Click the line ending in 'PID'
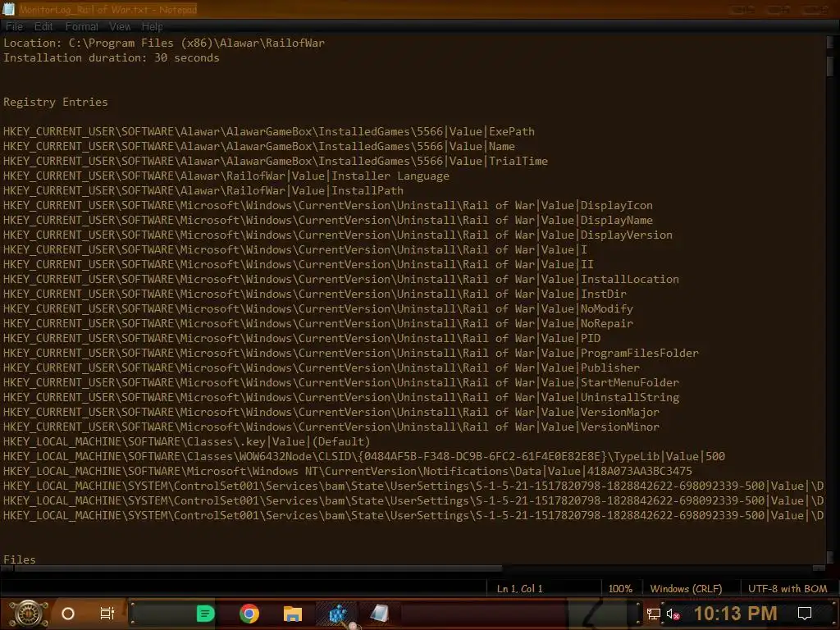The width and height of the screenshot is (840, 630). [x=302, y=339]
